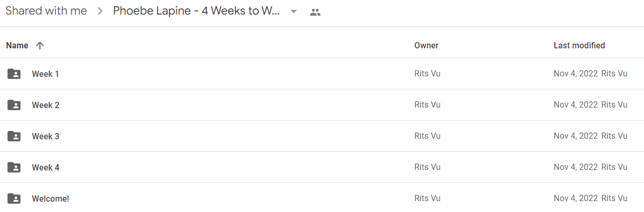
Task: Sort files by Name column header
Action: tap(17, 46)
